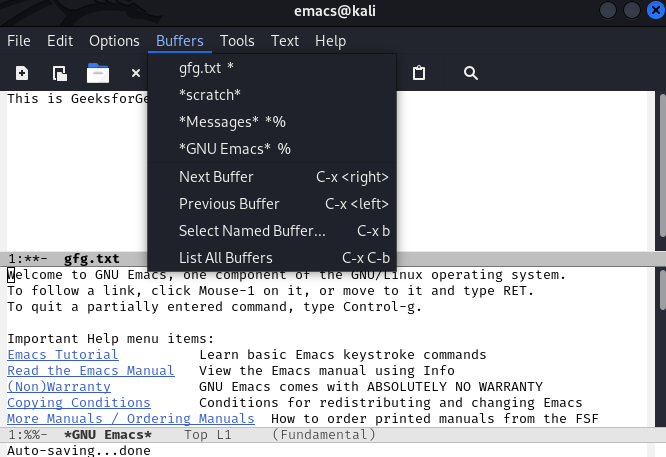Close the Emacs window with blue X
This screenshot has width=666, height=457.
(x=655, y=10)
